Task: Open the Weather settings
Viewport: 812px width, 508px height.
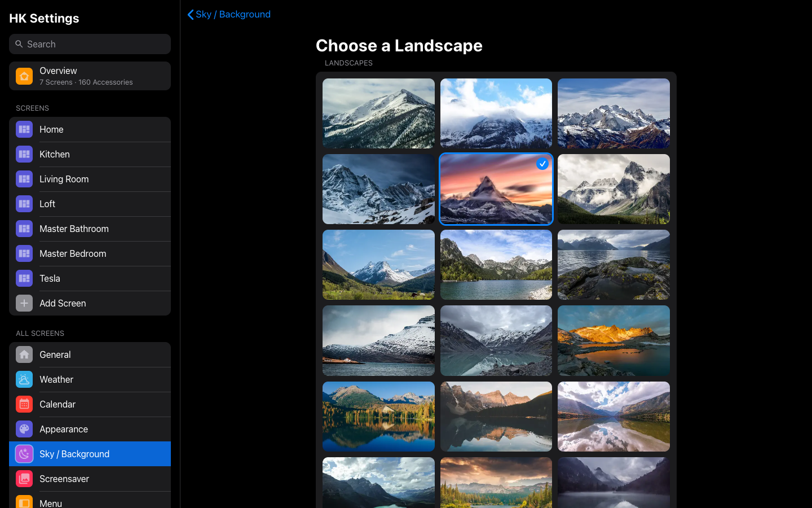Action: click(90, 379)
